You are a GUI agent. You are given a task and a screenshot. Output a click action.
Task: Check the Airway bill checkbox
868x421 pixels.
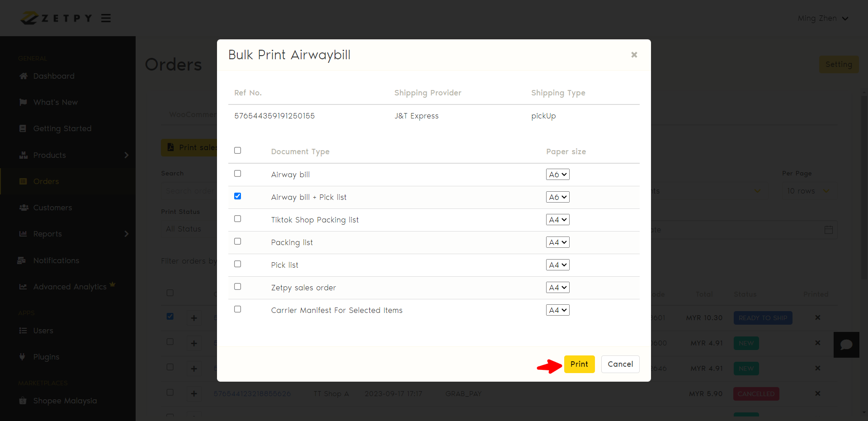click(x=238, y=174)
